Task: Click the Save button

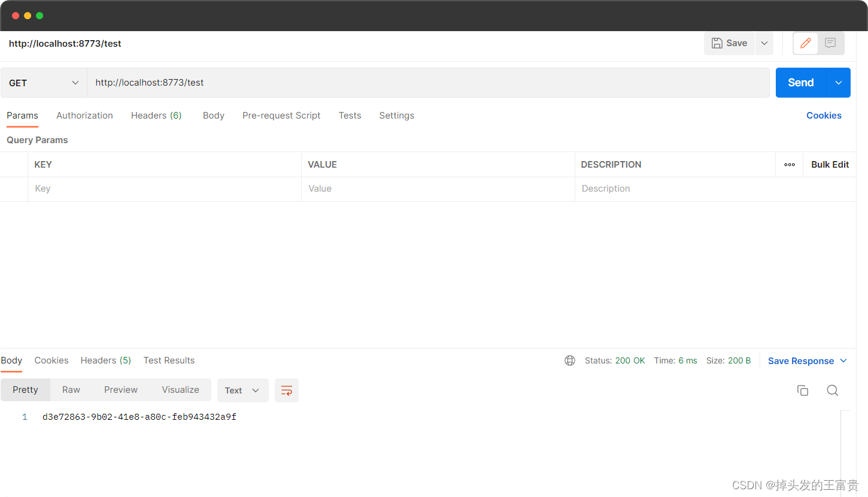Action: click(729, 43)
